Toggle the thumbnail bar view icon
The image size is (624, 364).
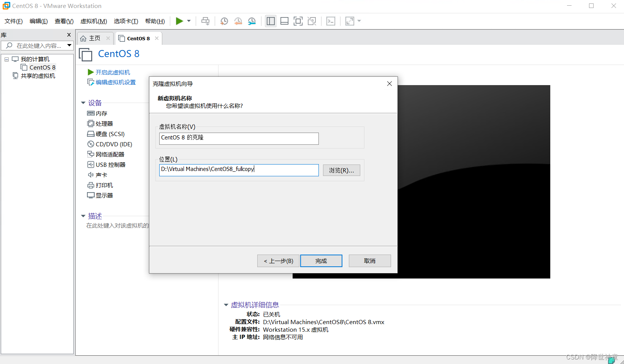tap(284, 21)
